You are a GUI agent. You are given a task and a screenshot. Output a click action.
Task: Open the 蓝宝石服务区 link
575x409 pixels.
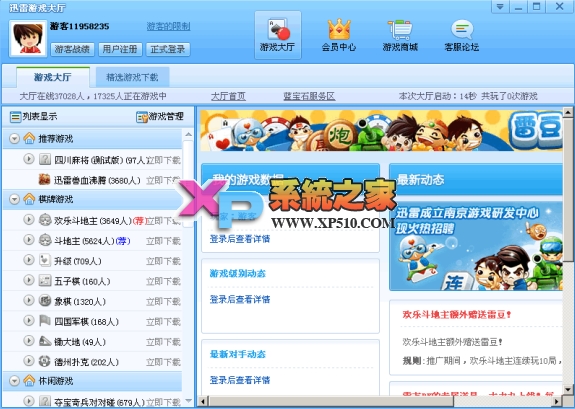(x=309, y=96)
